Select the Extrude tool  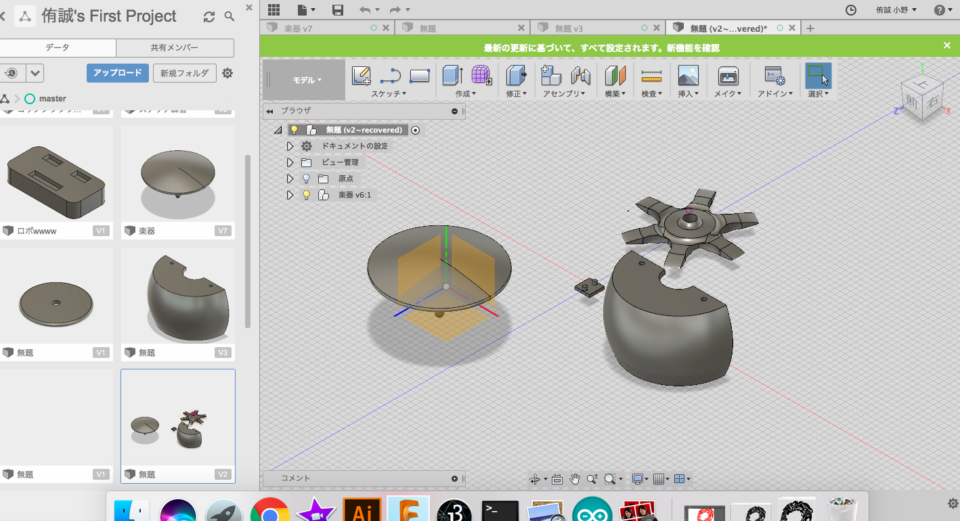452,75
